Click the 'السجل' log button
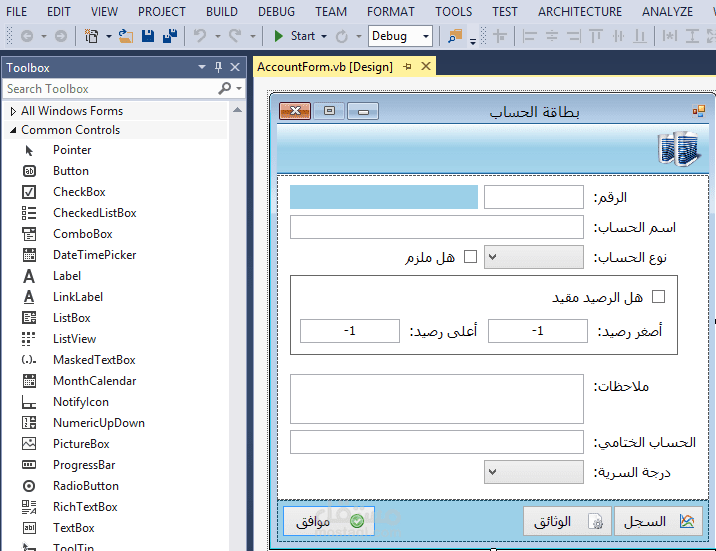Screen dimensions: 716x551 click(658, 521)
